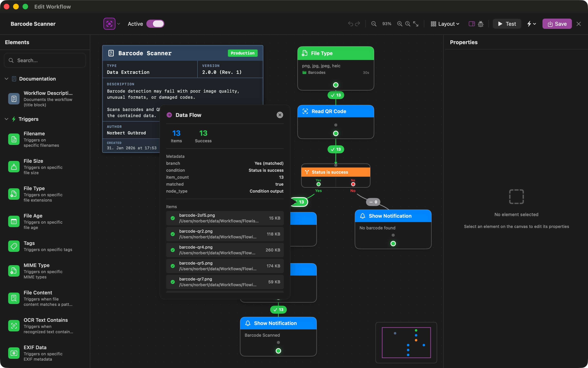
Task: Open the Layout dropdown
Action: pyautogui.click(x=445, y=24)
